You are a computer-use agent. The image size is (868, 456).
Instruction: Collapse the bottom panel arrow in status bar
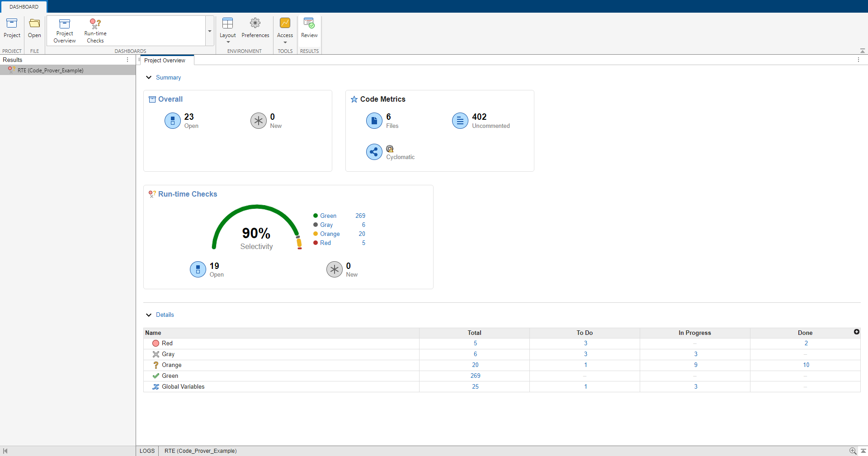(863, 451)
